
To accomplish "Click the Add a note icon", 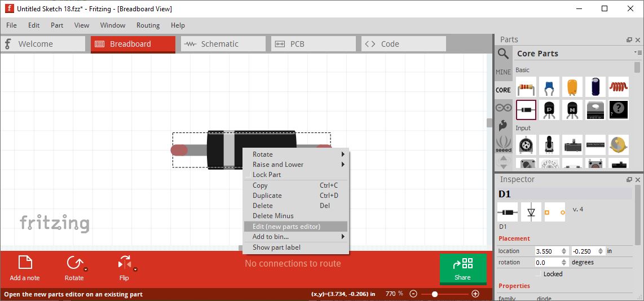I will pyautogui.click(x=25, y=263).
